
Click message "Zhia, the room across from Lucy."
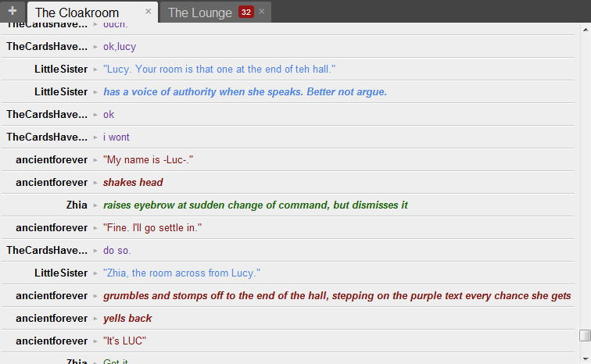[x=181, y=273]
